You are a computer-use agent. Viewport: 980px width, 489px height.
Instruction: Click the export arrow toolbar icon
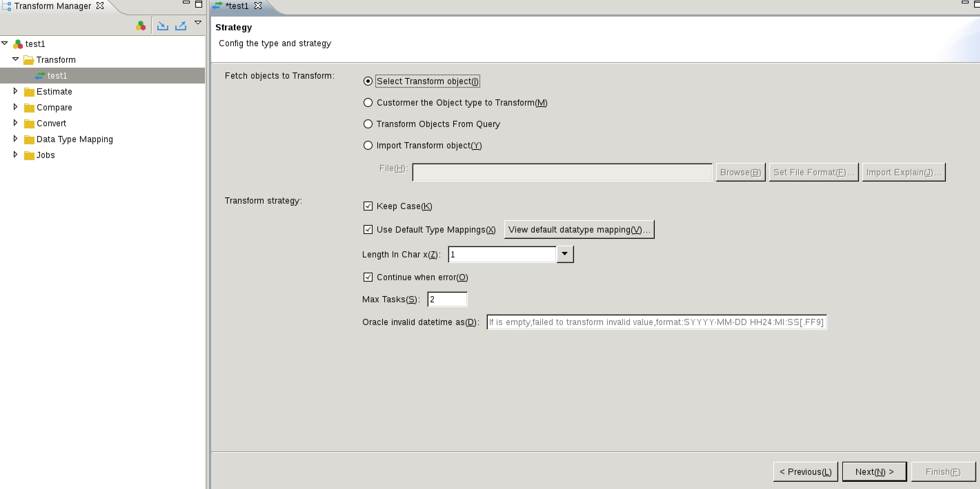(181, 26)
